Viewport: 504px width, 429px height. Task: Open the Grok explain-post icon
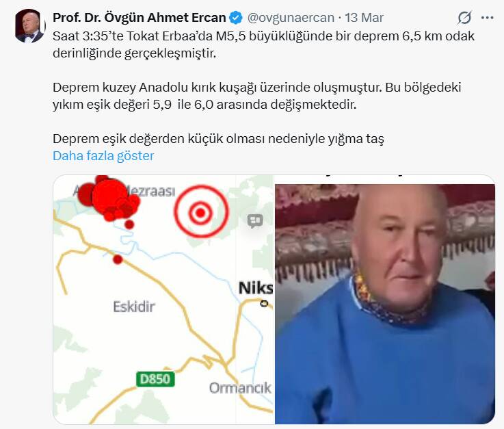click(464, 18)
